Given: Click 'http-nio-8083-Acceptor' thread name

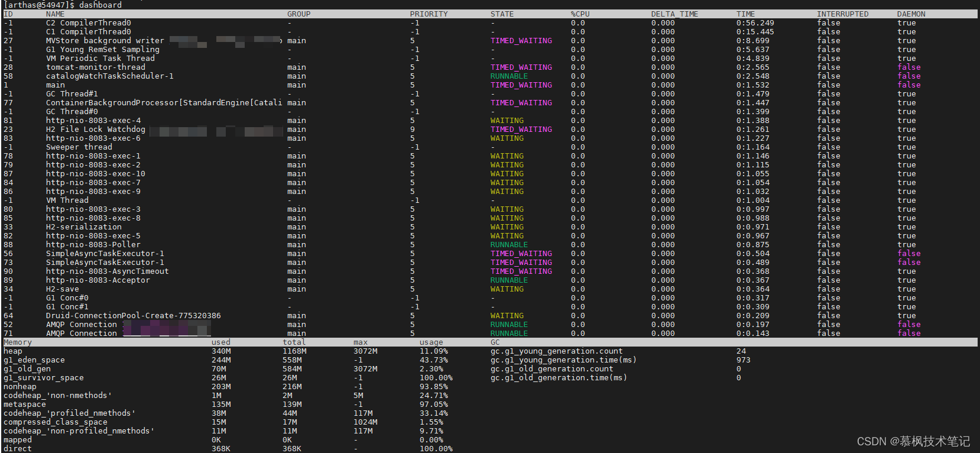Looking at the screenshot, I should coord(98,280).
